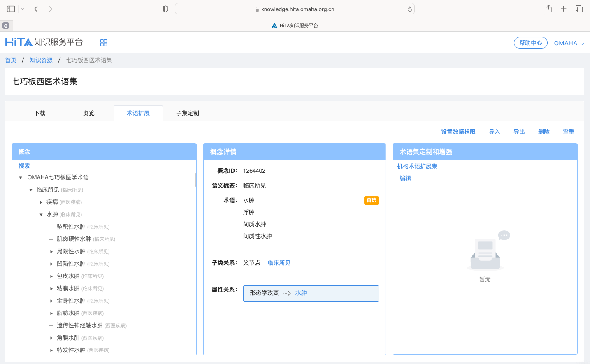Click the HiTA 知识服务平台 logo

pos(44,42)
